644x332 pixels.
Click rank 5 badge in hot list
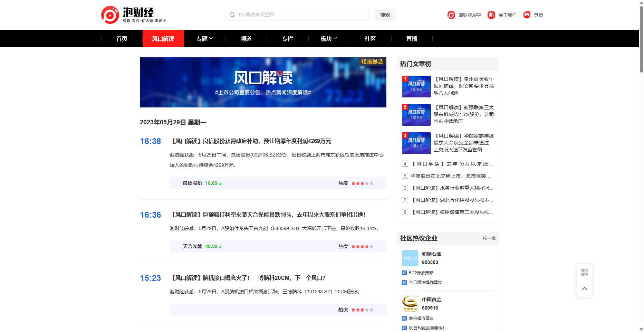tap(405, 176)
